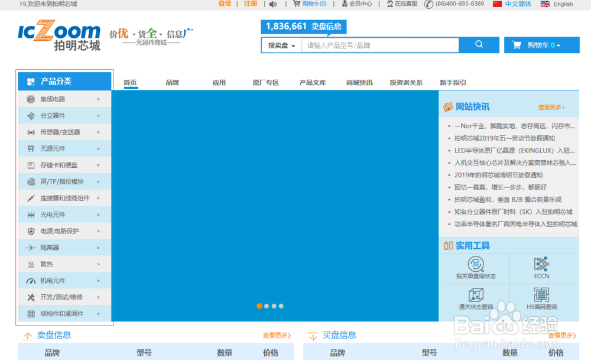Switch to the 品牌 navigation tab
Viewport: 591px width, 364px height.
click(x=172, y=82)
